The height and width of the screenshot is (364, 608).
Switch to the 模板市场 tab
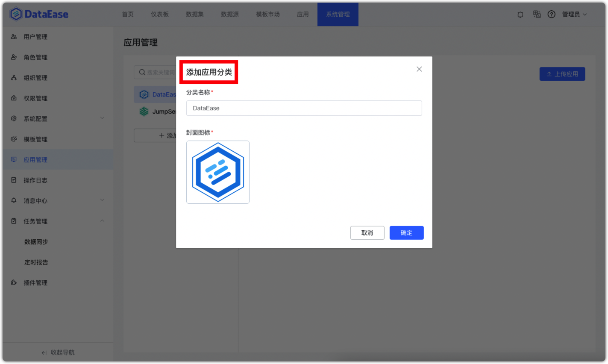pos(267,14)
